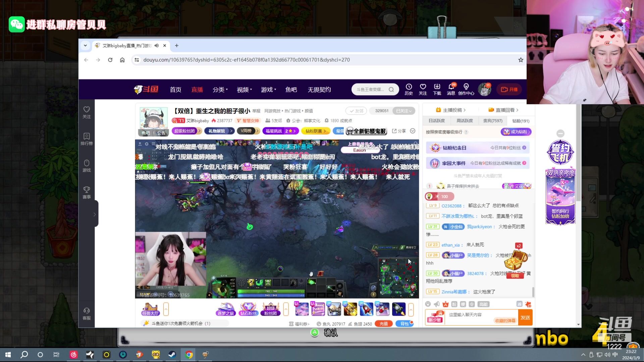Screen dimensions: 644x362
Task: Click the 成为钻粉 button
Action: click(x=516, y=132)
